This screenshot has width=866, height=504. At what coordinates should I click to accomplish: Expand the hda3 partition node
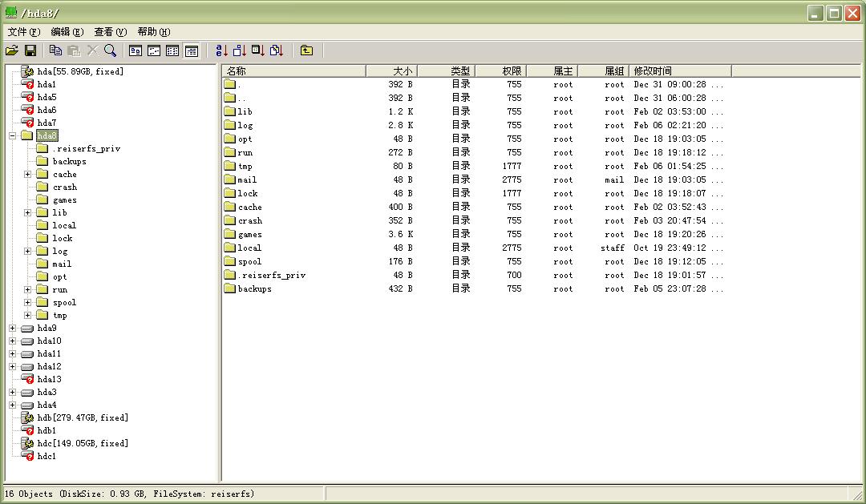tap(13, 393)
